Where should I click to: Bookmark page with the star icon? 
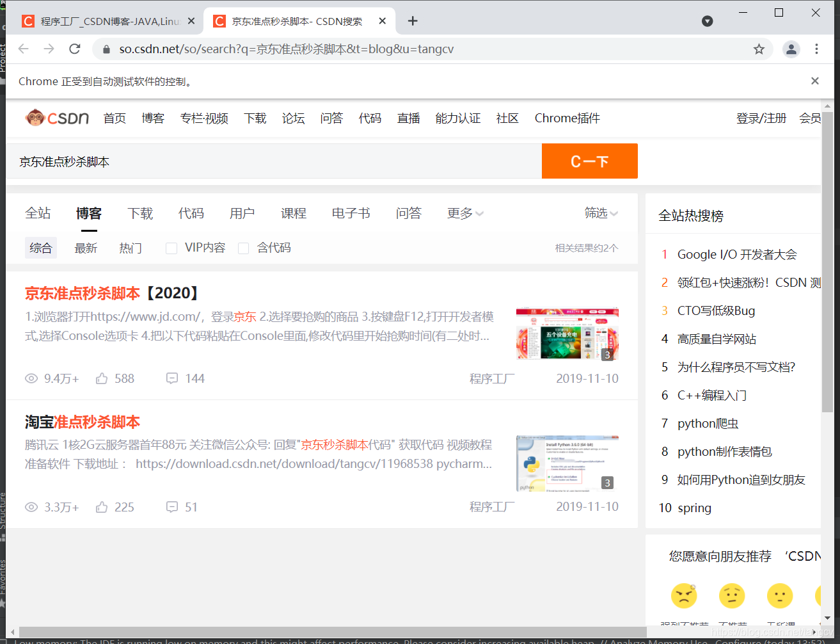tap(759, 49)
